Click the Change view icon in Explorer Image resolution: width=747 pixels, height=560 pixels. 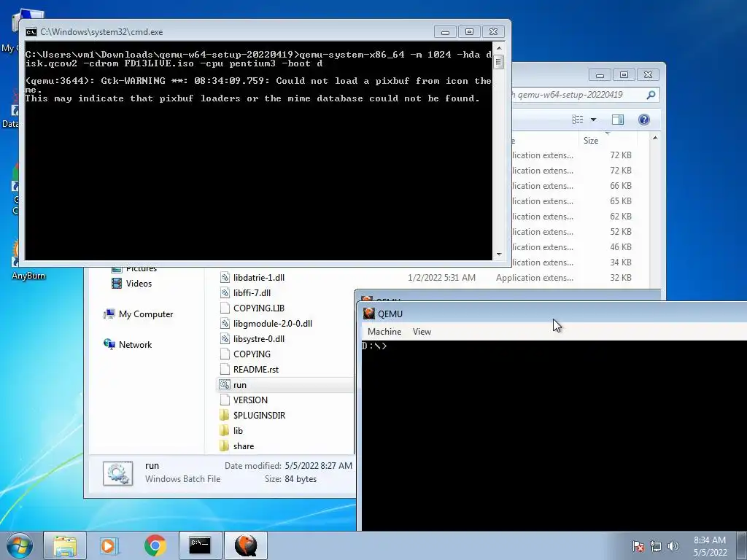click(x=578, y=120)
